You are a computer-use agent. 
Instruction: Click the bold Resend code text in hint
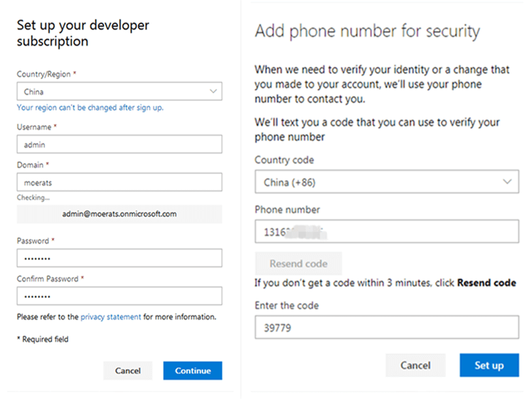pos(486,283)
